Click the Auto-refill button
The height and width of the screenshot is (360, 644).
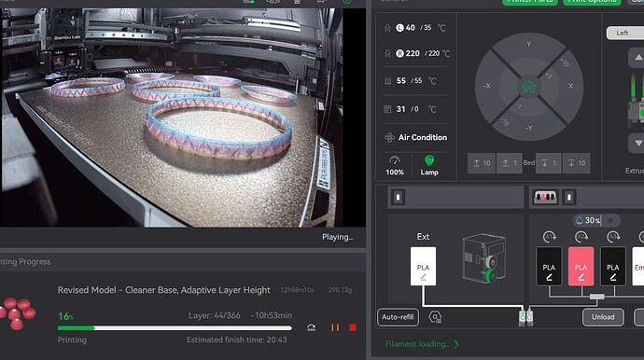pyautogui.click(x=398, y=317)
